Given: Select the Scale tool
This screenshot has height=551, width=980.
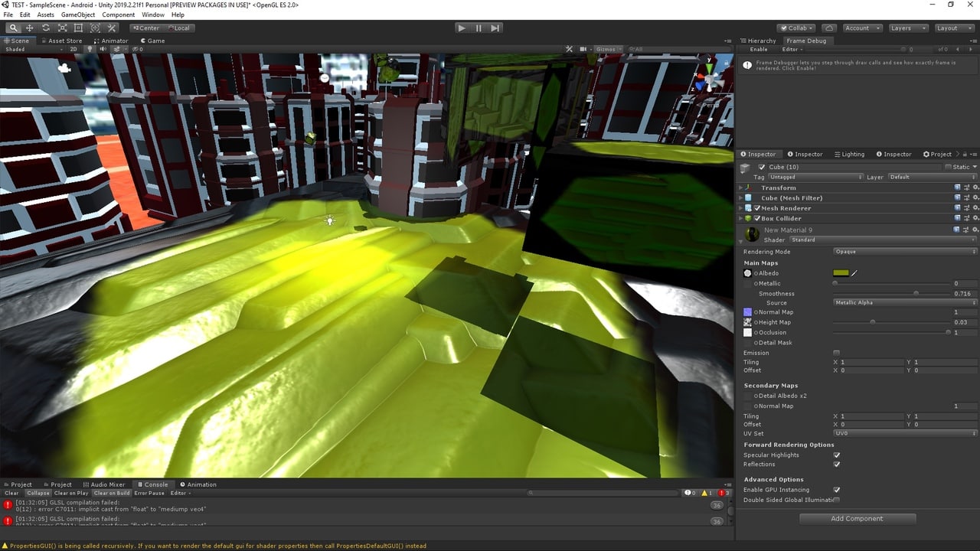Looking at the screenshot, I should (62, 28).
